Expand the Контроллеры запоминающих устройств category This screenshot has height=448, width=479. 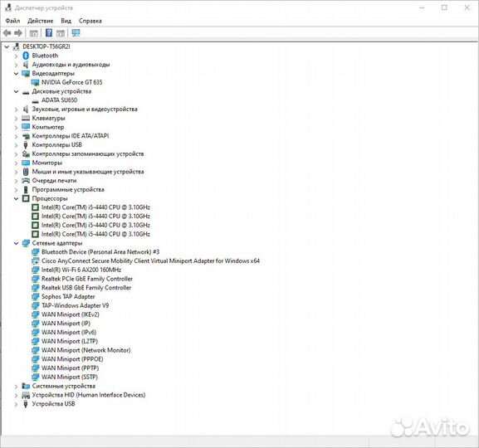(17, 154)
